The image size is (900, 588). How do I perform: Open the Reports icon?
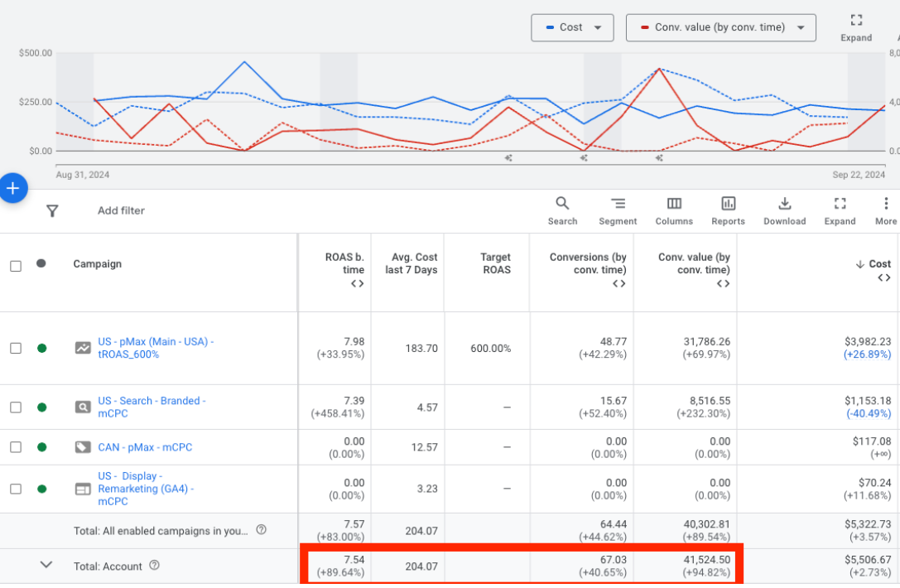coord(728,204)
